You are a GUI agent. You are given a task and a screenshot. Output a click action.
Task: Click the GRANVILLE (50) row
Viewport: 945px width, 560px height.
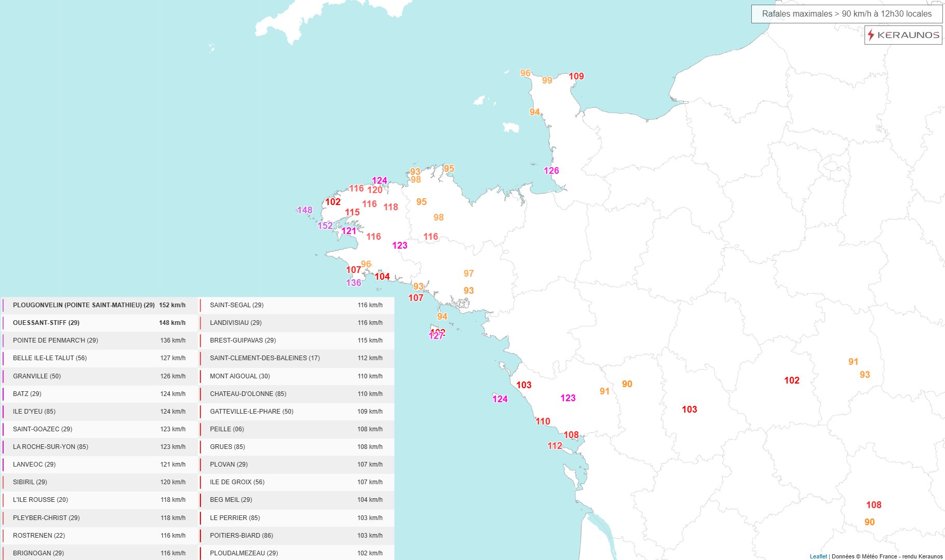click(x=99, y=376)
